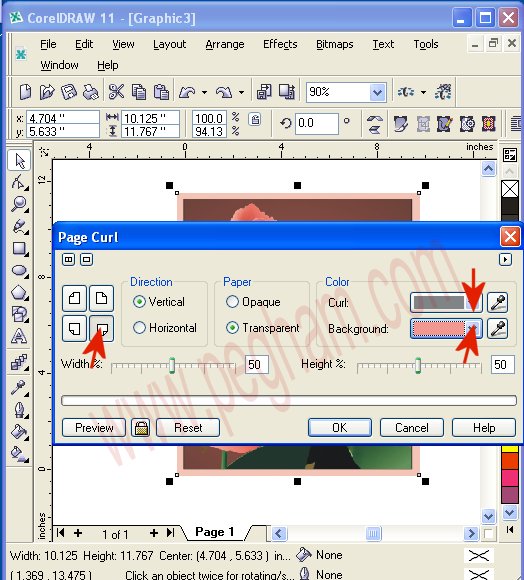Select Vertical direction radio button
Viewport: 524px width, 580px height.
[x=139, y=302]
